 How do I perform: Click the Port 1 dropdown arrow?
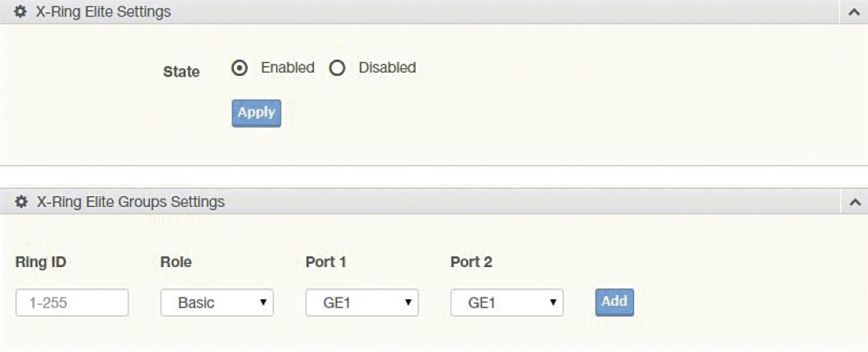click(408, 302)
